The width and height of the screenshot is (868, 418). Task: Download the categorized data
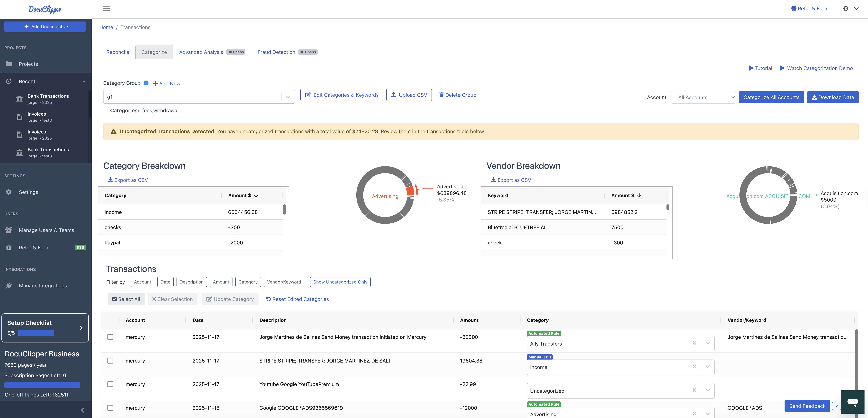833,97
